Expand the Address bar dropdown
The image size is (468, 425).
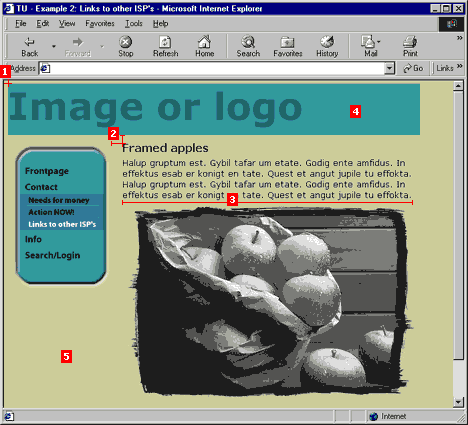(x=389, y=68)
